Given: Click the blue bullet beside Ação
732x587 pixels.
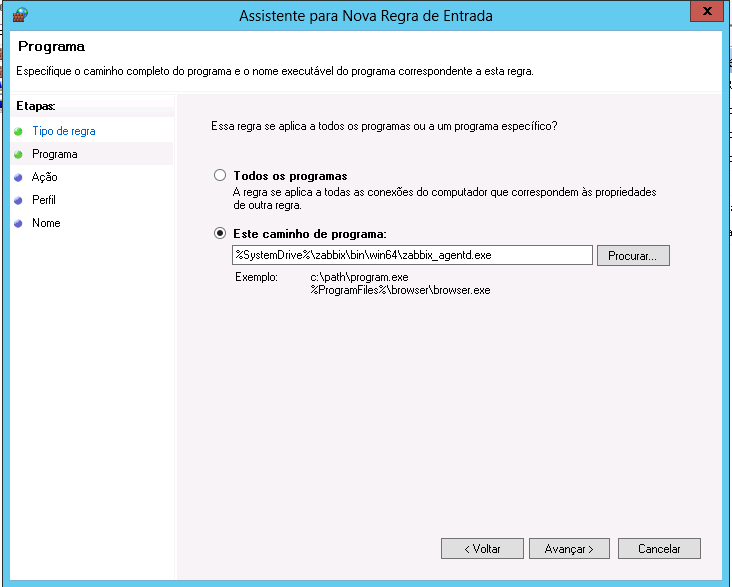Looking at the screenshot, I should [x=18, y=177].
